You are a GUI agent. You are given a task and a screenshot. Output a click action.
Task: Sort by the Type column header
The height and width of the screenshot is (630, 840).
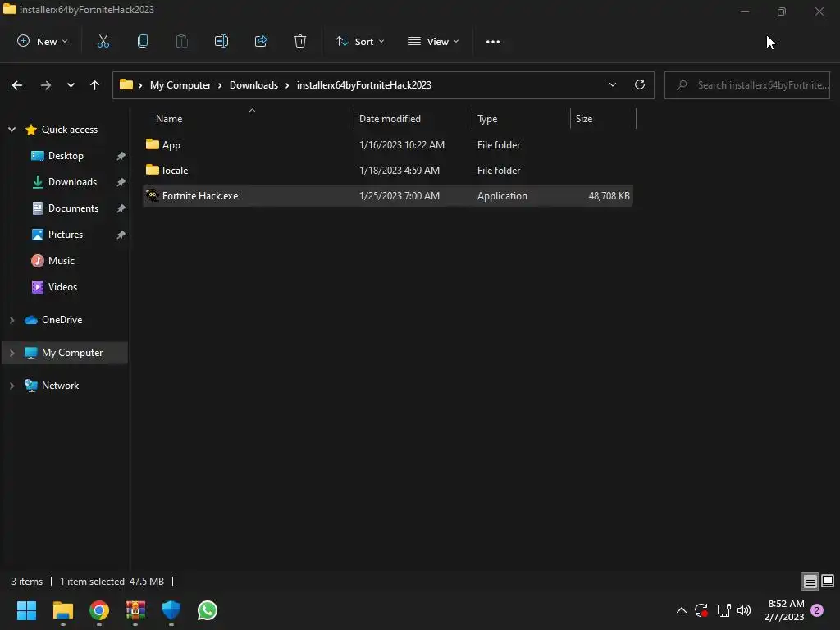point(487,119)
